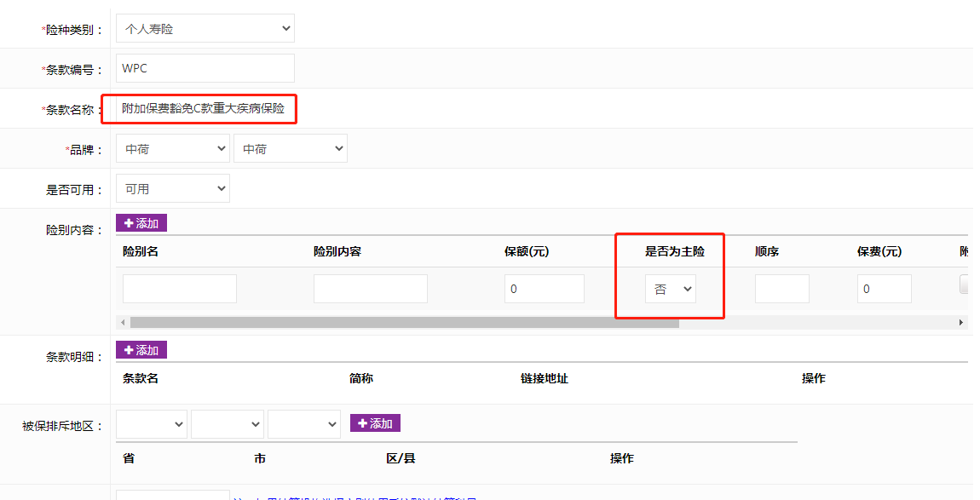Click the 简称 column header

361,379
